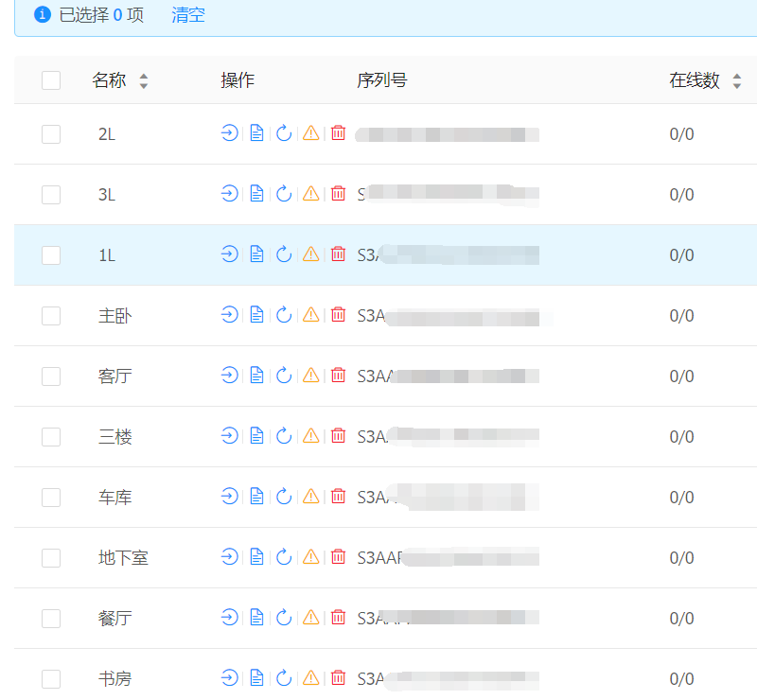Click the warning icon in the 1L row
The image size is (757, 700).
coord(311,254)
